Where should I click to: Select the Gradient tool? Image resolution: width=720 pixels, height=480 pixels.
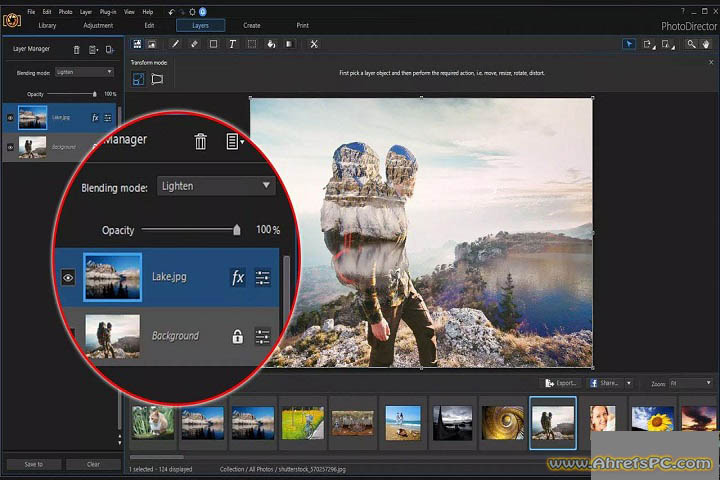pyautogui.click(x=289, y=44)
